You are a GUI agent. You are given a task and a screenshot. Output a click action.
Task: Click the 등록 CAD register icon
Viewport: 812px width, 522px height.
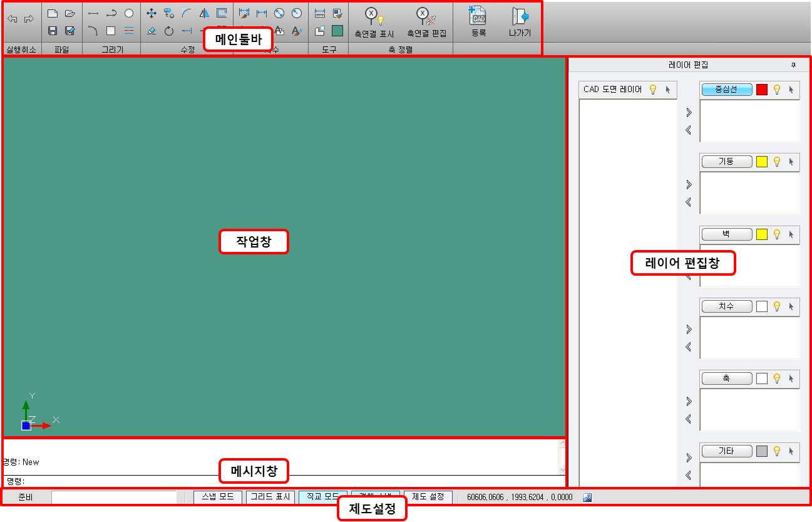(x=478, y=16)
